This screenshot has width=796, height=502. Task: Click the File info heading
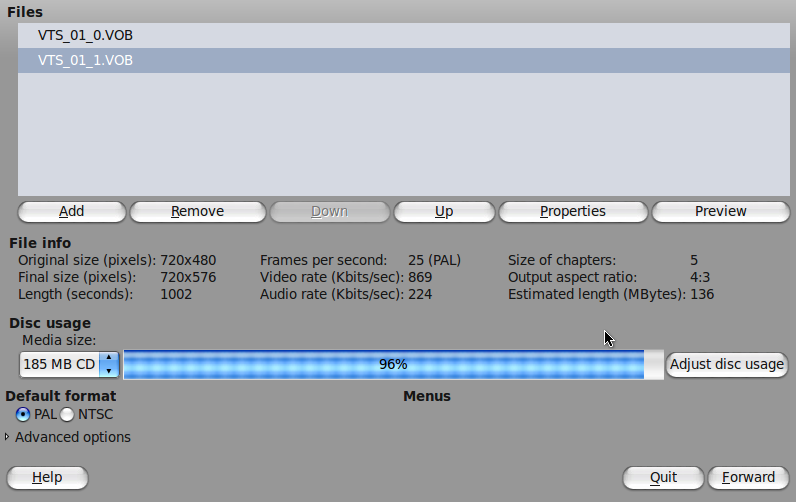(x=40, y=243)
